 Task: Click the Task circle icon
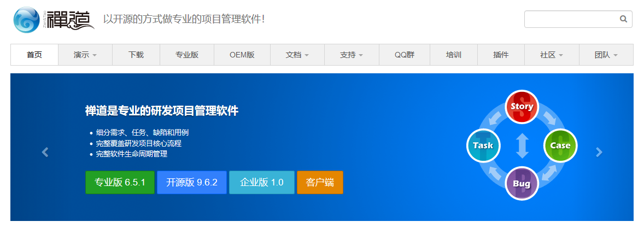(x=483, y=145)
